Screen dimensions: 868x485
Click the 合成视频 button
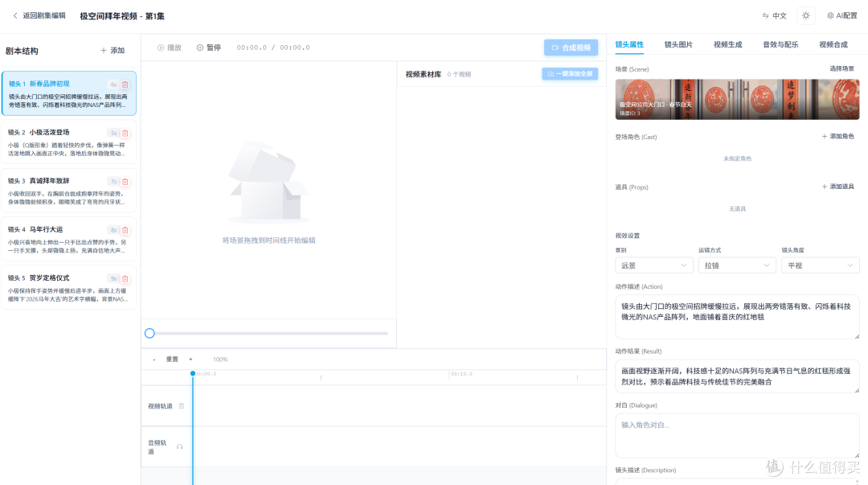[x=571, y=47]
